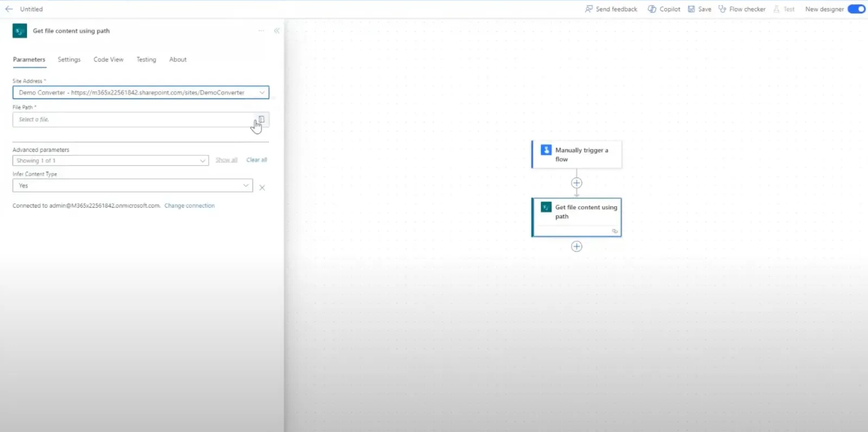Click the Change connection link
This screenshot has height=432, width=868.
(x=189, y=206)
